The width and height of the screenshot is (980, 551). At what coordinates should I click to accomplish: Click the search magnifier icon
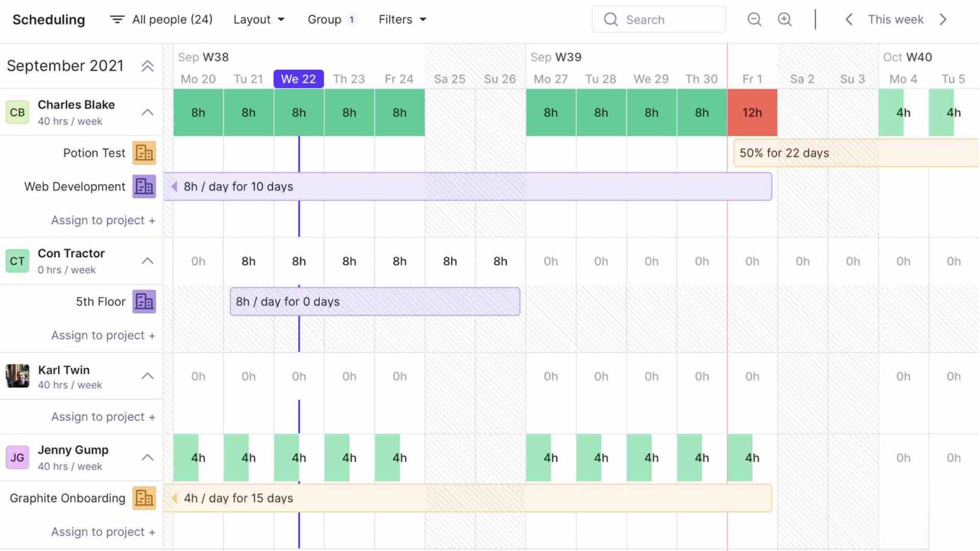pos(611,19)
